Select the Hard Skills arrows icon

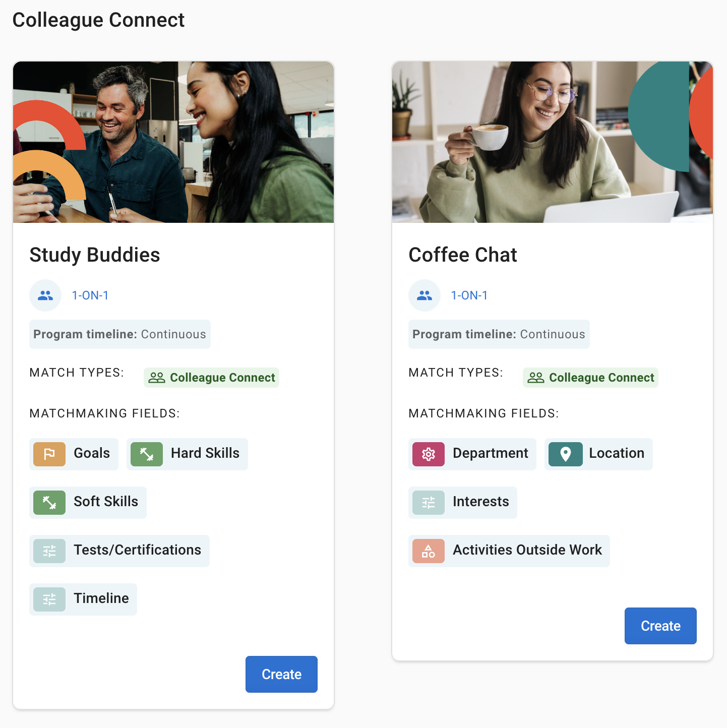146,454
